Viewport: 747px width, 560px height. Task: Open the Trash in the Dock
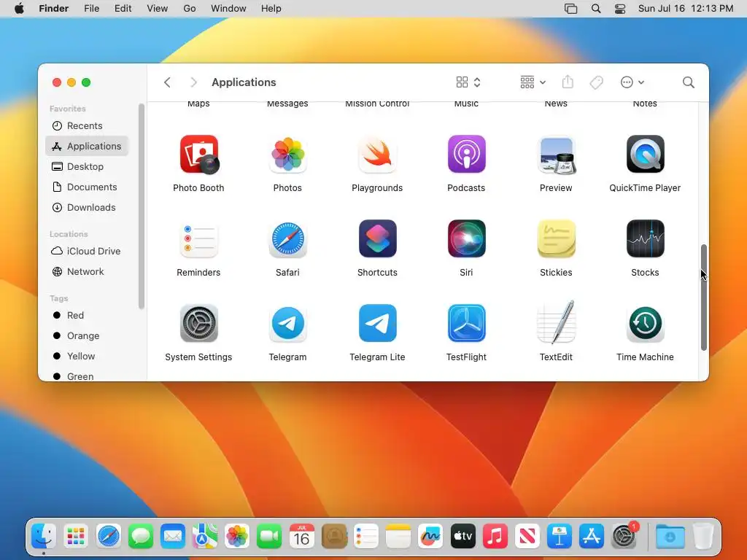[703, 537]
